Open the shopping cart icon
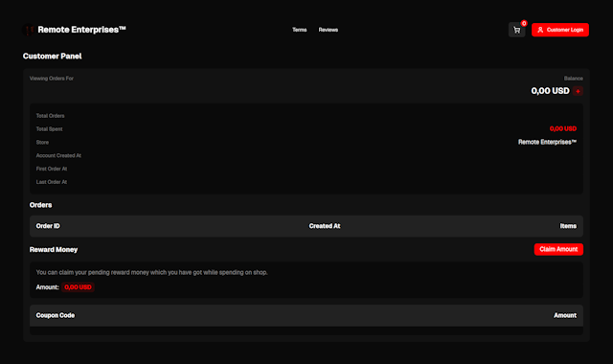Viewport: 613px width, 364px height. click(x=516, y=30)
